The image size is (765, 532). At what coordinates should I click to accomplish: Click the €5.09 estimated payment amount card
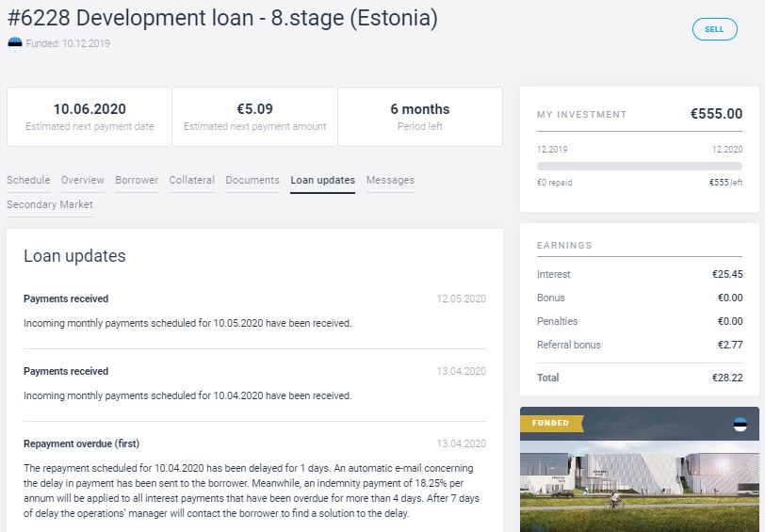click(x=254, y=117)
